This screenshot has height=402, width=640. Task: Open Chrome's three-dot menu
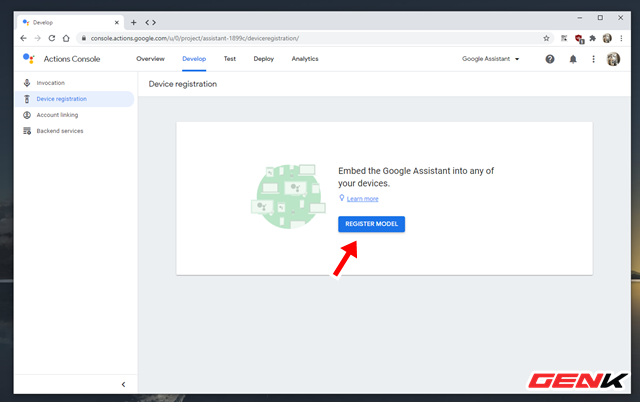coord(621,38)
